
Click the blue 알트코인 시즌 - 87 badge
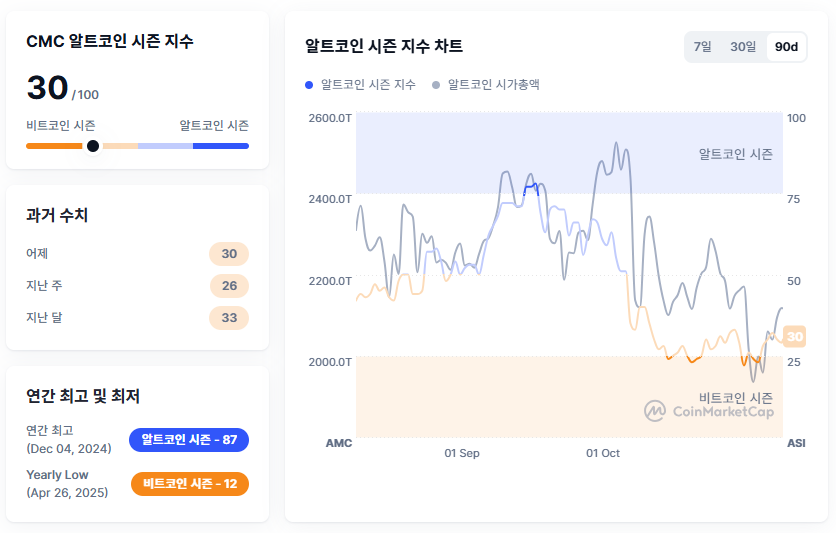coord(189,440)
